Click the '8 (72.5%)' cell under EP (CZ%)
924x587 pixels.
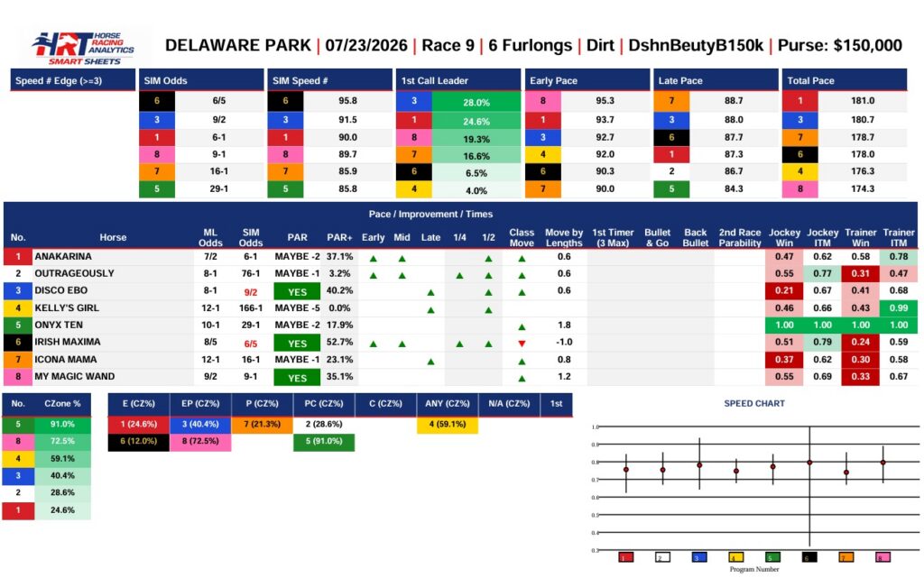pos(200,442)
